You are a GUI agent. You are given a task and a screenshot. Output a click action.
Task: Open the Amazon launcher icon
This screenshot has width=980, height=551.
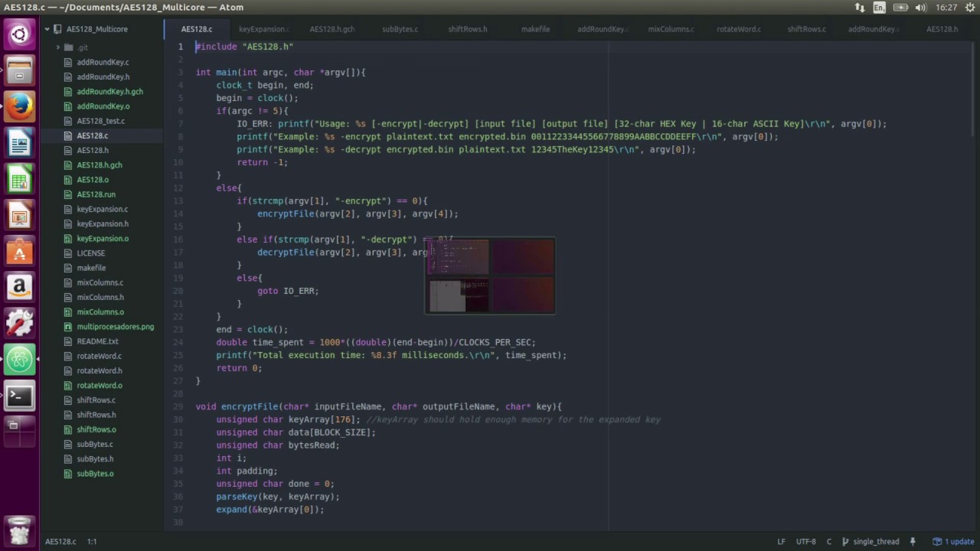click(x=19, y=288)
